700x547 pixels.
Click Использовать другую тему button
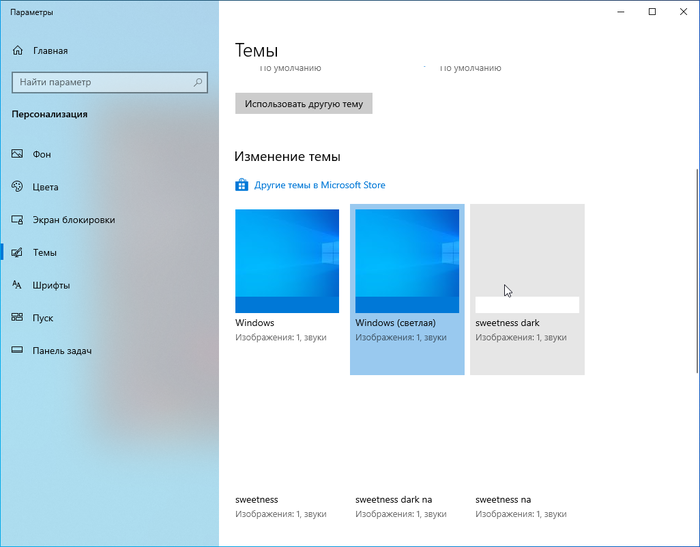[304, 104]
